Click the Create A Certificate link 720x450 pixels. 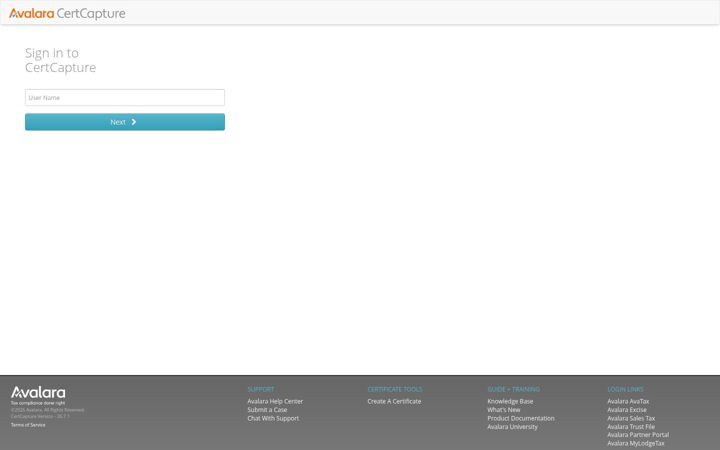pyautogui.click(x=394, y=401)
